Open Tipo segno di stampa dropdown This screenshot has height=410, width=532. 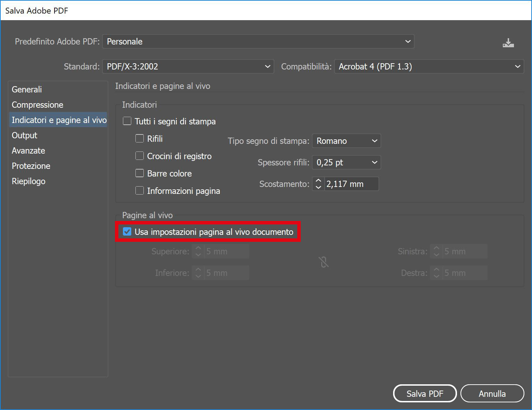click(x=346, y=141)
